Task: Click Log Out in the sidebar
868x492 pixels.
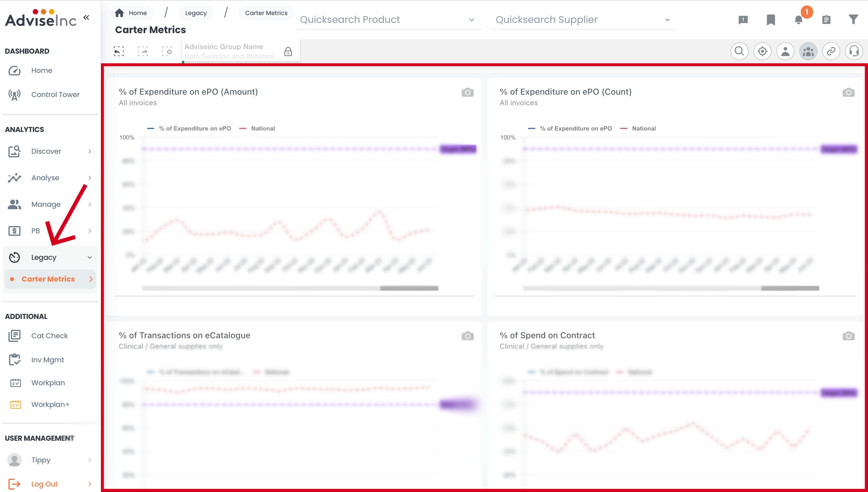Action: tap(44, 484)
